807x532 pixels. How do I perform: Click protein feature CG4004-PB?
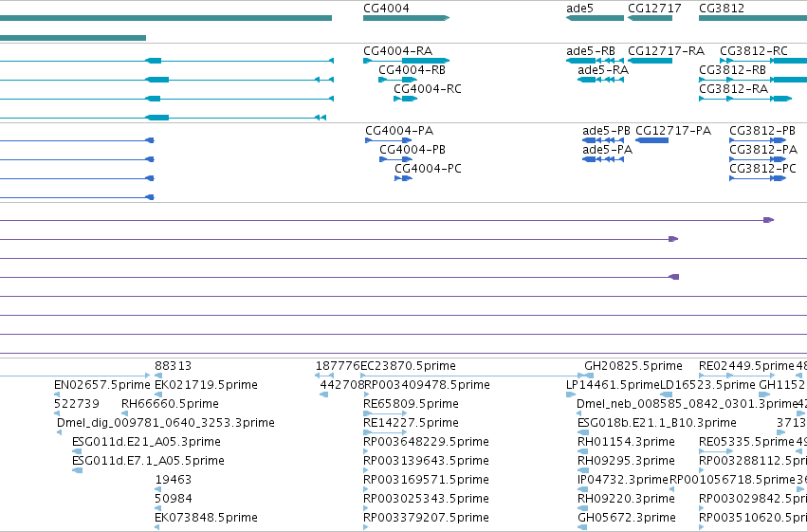pos(395,159)
